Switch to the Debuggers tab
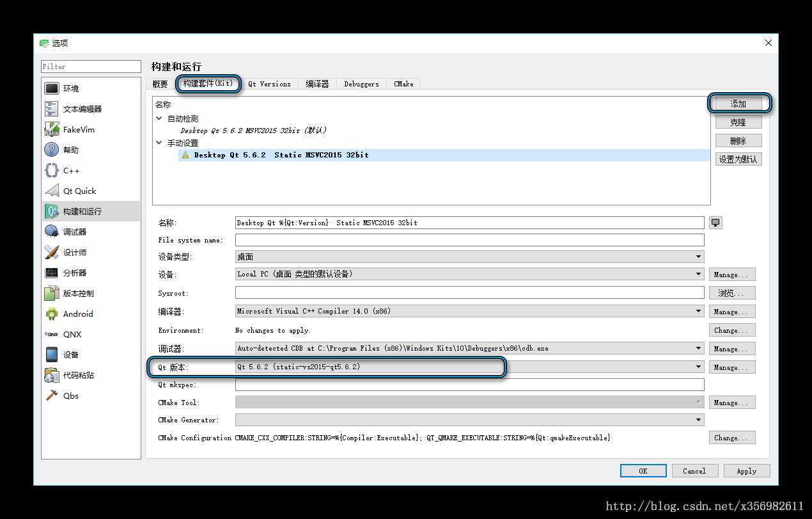812x519 pixels. [x=361, y=84]
